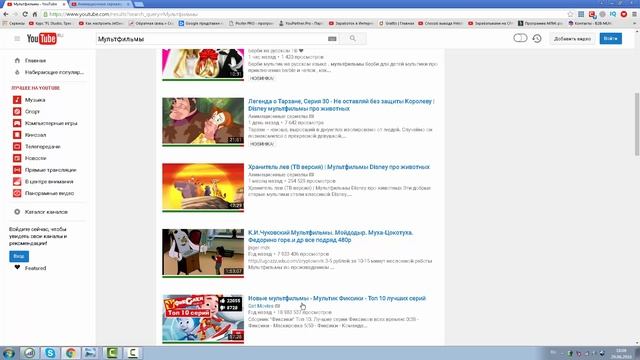Viewport: 640px width, 360px height.
Task: Open the Прямые трансляции channel icon
Action: (17, 170)
